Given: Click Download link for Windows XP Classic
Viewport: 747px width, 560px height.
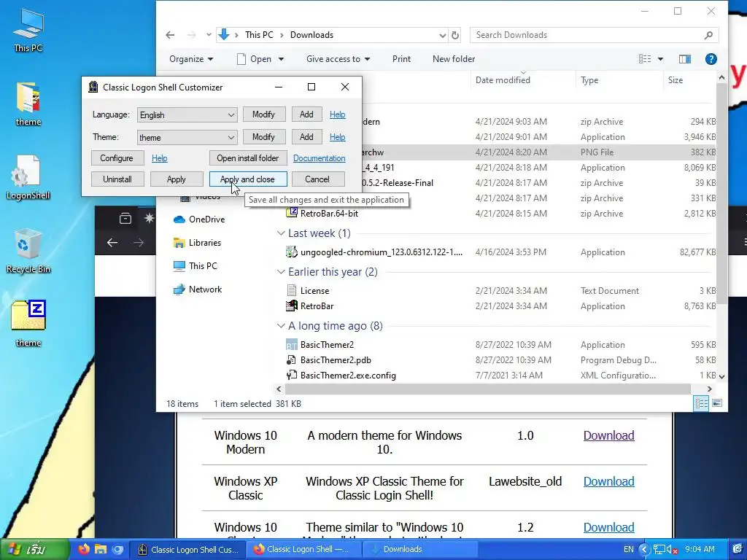Looking at the screenshot, I should [608, 481].
